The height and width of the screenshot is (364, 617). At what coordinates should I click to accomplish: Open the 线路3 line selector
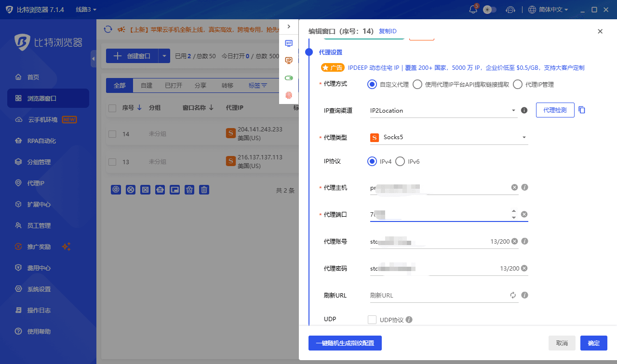click(x=86, y=10)
